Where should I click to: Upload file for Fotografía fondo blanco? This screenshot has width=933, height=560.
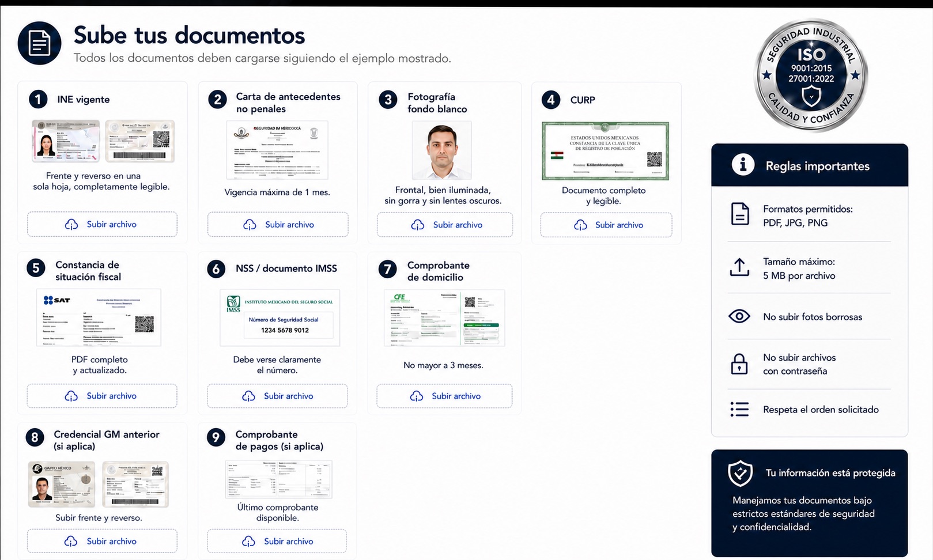click(x=445, y=225)
